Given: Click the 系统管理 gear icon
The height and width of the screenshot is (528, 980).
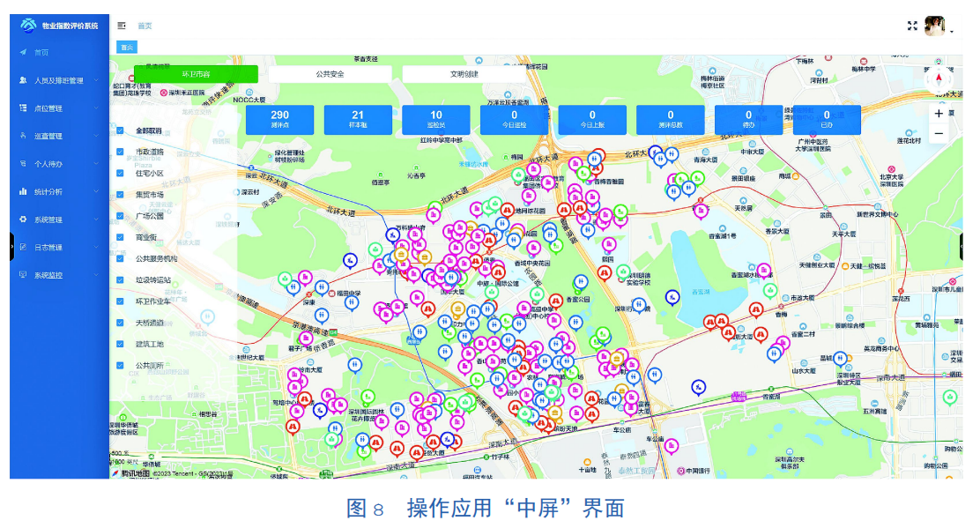Looking at the screenshot, I should click(24, 219).
